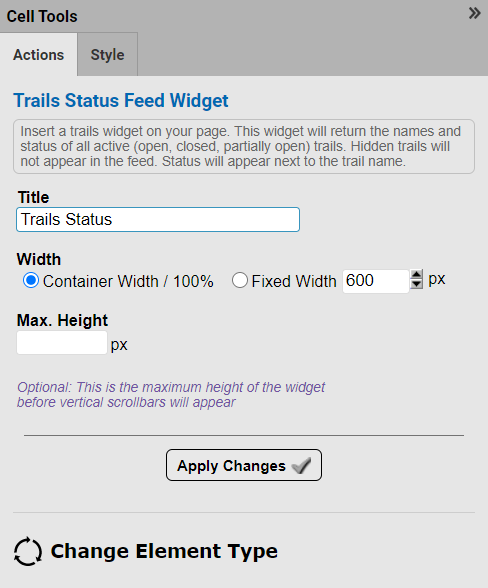
Task: Increase Fixed Width value with up arrow
Action: 416,275
